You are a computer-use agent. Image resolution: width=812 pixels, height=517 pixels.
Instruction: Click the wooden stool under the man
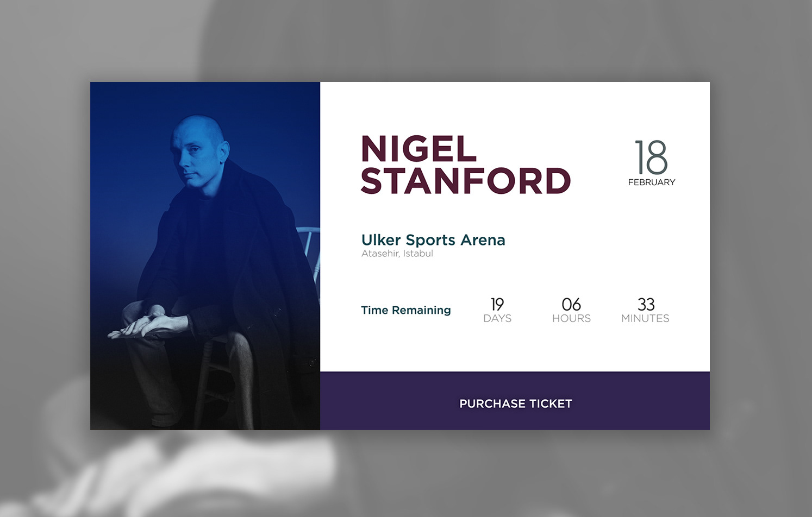point(212,380)
